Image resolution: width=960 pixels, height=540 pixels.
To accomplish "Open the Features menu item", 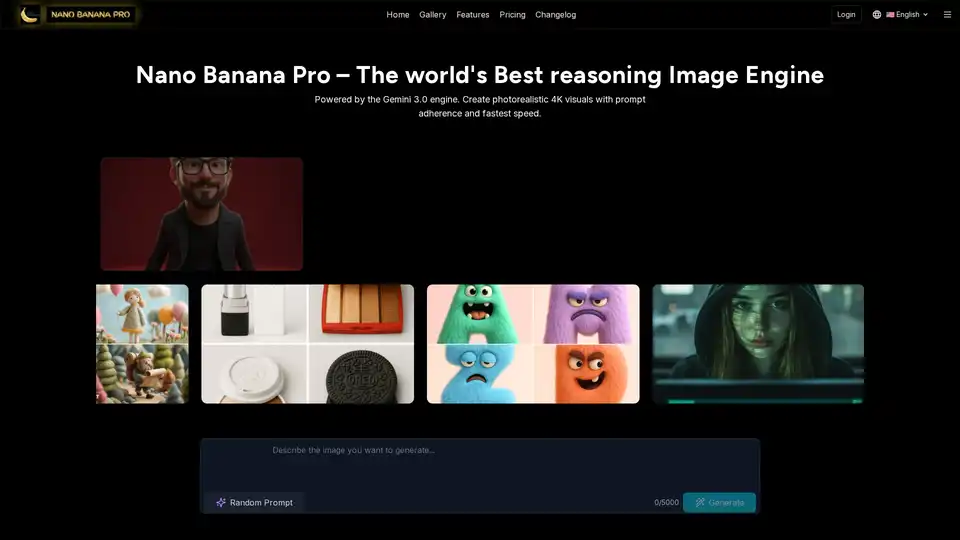I will pos(473,15).
